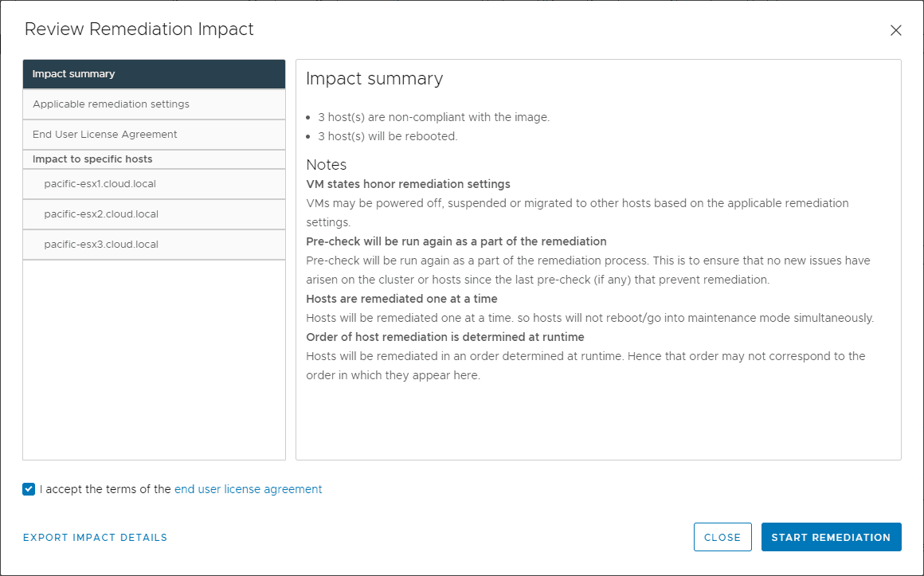Select the Impact summary tab

coord(154,74)
